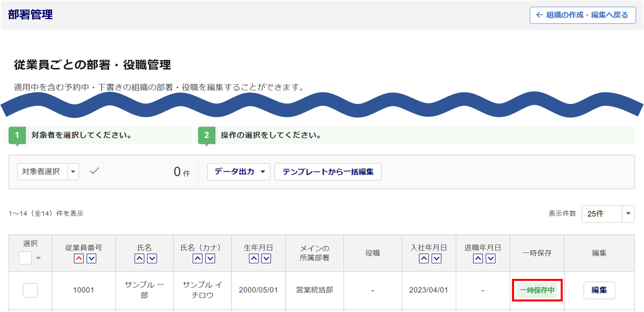Check the select-all checkbox in header
The width and height of the screenshot is (644, 312).
point(25,258)
